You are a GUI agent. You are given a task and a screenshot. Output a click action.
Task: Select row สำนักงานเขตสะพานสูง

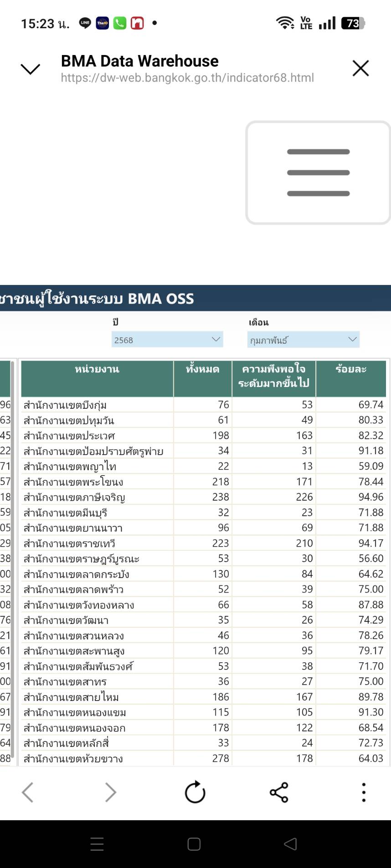(203, 651)
